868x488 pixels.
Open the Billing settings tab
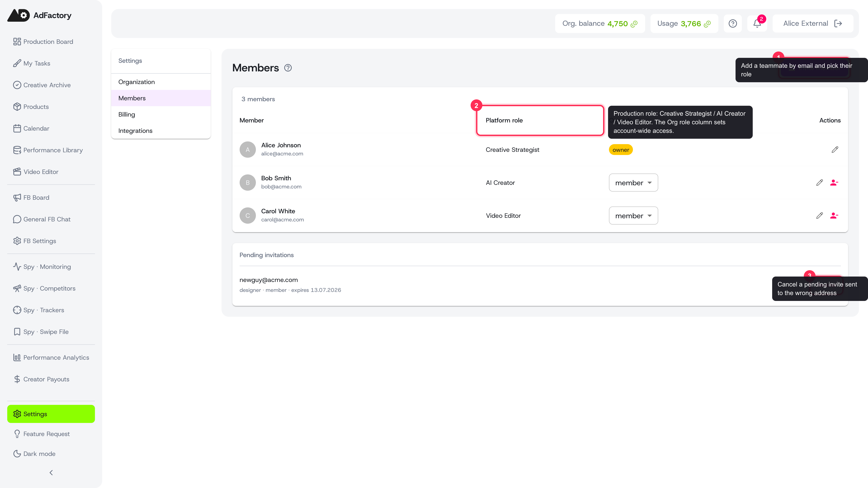[161, 115]
